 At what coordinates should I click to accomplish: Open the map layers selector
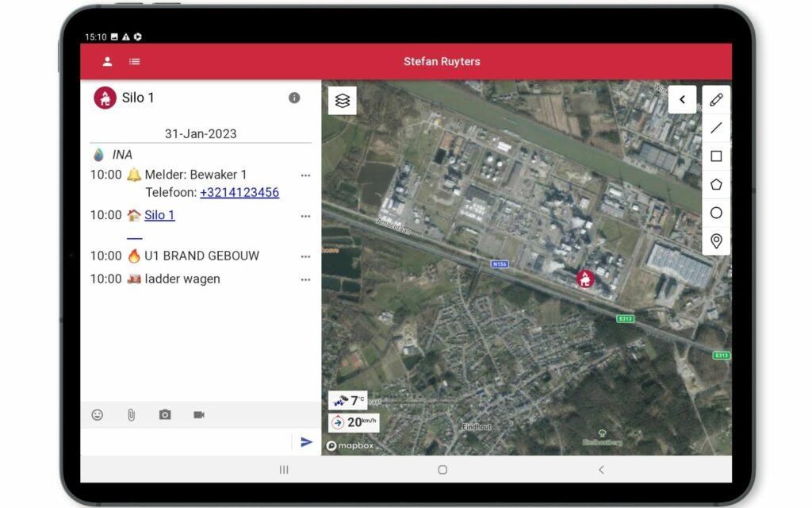pyautogui.click(x=343, y=101)
